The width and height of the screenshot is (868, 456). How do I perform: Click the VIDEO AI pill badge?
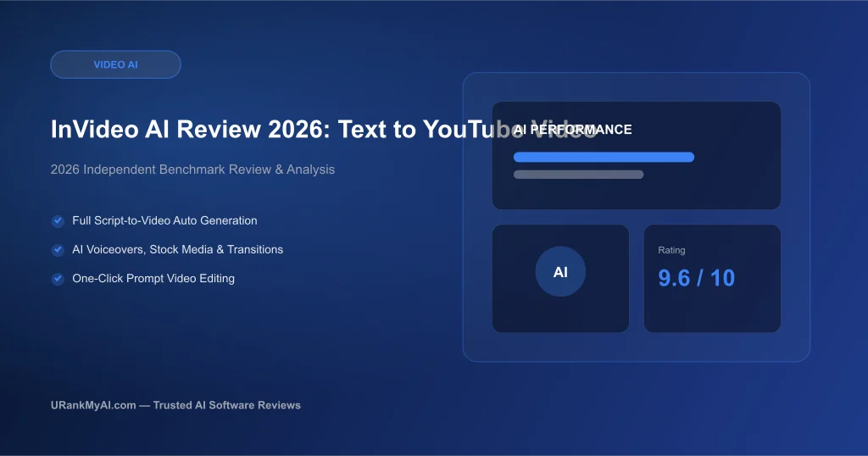tap(115, 64)
